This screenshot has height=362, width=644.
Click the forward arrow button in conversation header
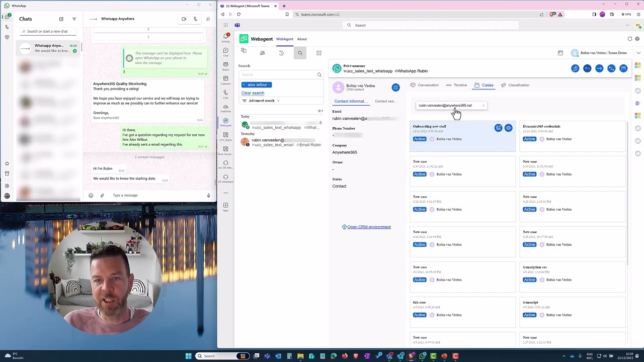[x=599, y=68]
